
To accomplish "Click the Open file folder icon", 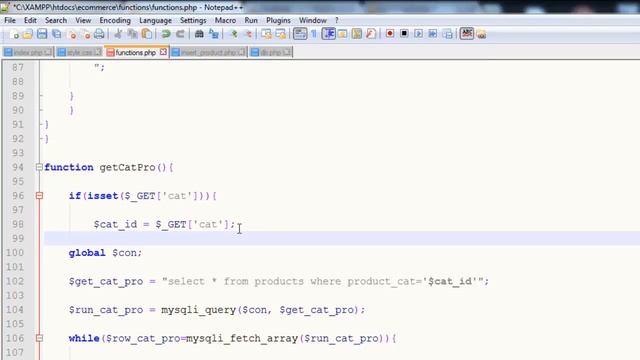I will coord(28,34).
